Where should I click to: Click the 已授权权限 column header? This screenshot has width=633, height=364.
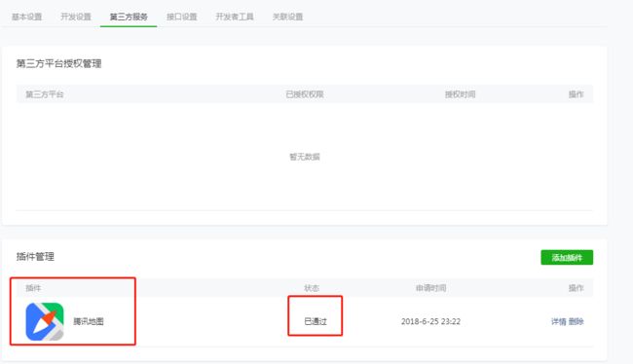(x=305, y=94)
